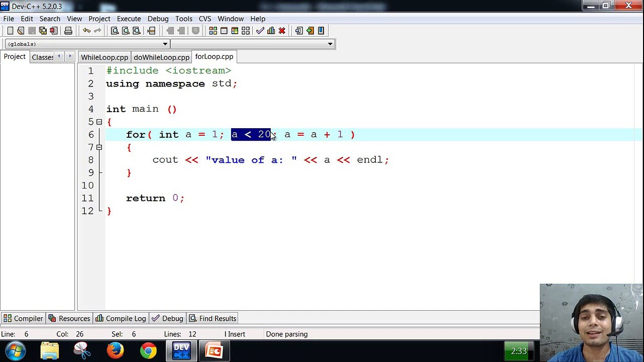Open the Compiler bottom panel tab
The image size is (644, 362).
[23, 318]
